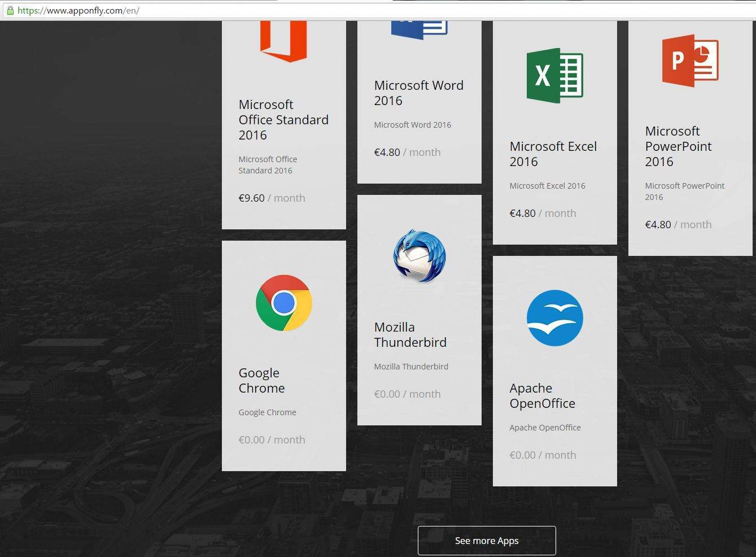Click PowerPoint 2016 price €4.80 / month
The height and width of the screenshot is (557, 756).
pos(678,224)
